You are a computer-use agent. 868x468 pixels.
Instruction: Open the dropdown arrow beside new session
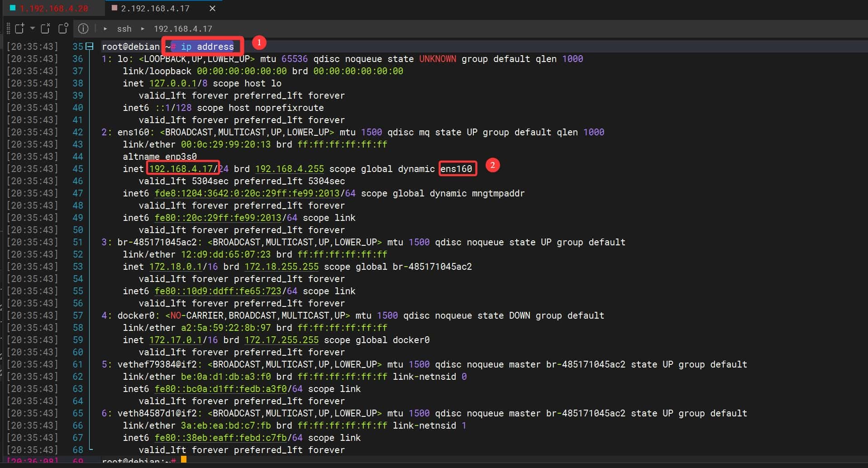click(x=33, y=29)
